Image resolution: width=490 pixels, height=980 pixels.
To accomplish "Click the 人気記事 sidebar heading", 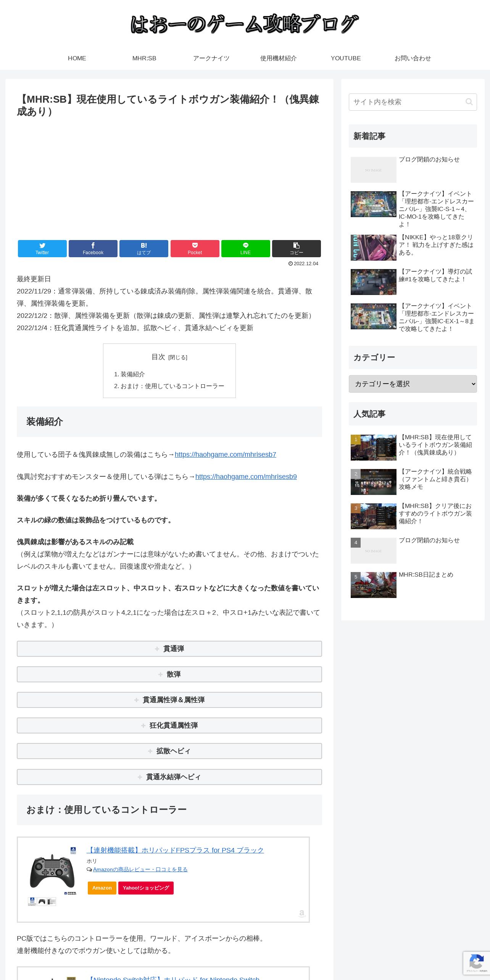I will click(x=413, y=414).
